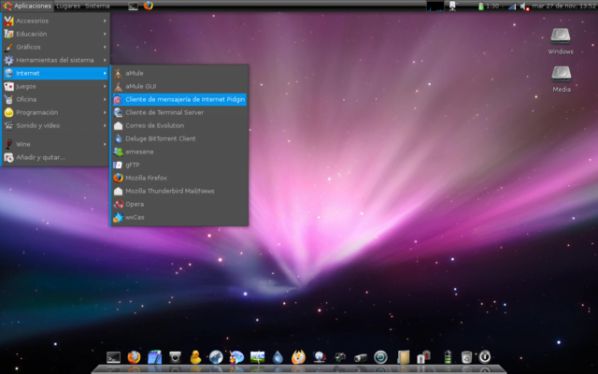The width and height of the screenshot is (598, 374).
Task: Expand the Wine submenu arrow
Action: [105, 144]
